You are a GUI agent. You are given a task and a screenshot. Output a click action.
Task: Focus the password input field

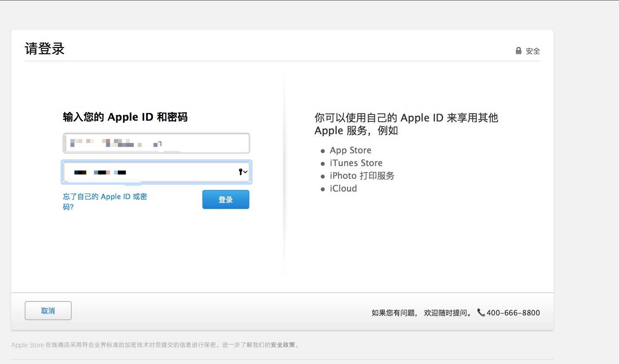click(156, 172)
